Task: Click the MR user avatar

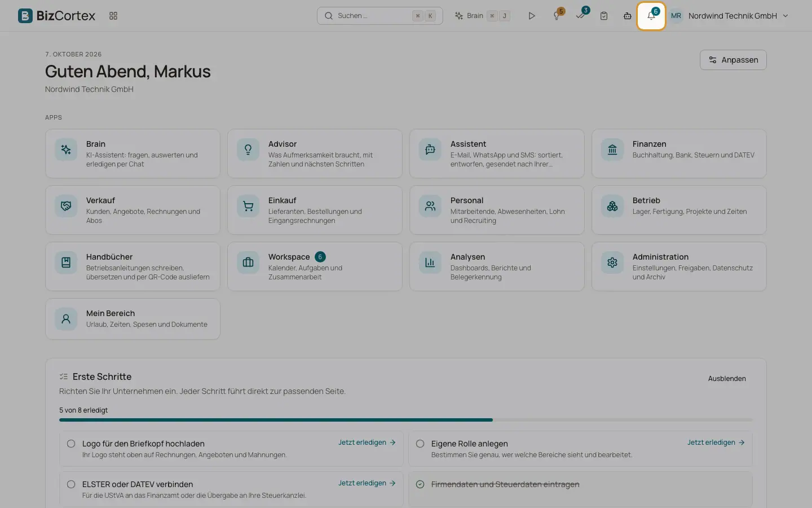Action: click(x=676, y=16)
